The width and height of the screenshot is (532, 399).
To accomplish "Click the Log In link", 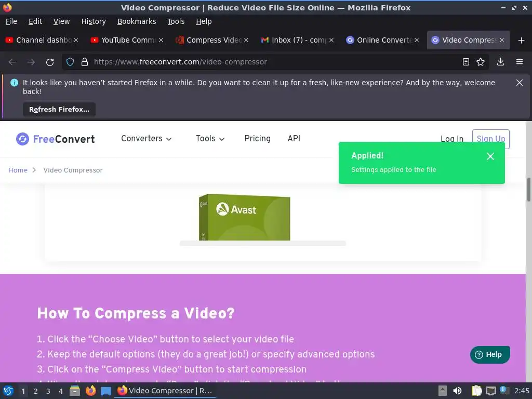I will 452,139.
